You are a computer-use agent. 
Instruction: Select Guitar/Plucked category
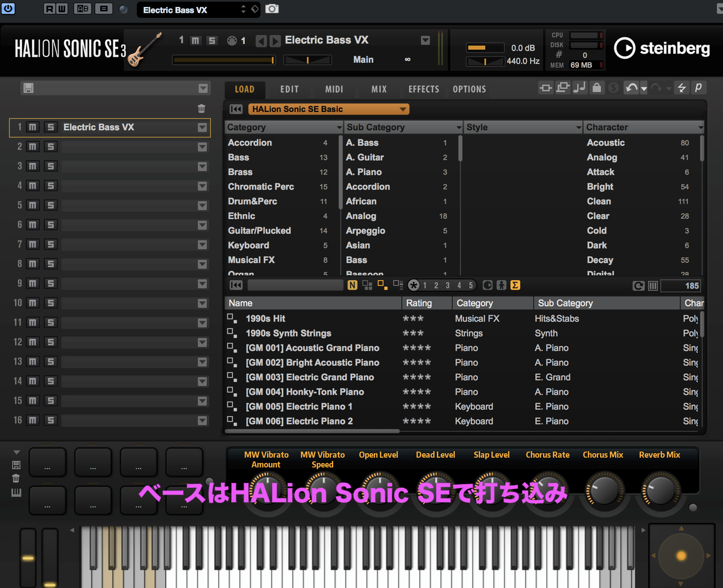pyautogui.click(x=260, y=231)
